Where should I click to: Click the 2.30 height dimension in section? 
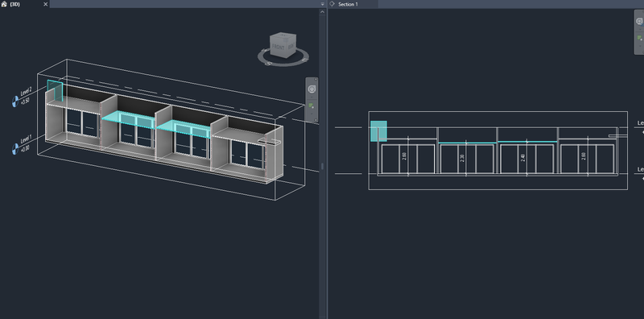[x=462, y=158]
